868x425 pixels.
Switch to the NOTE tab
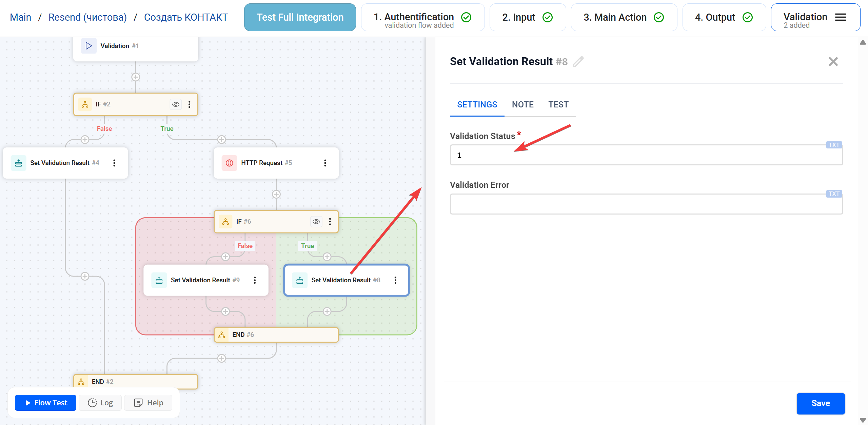(522, 104)
